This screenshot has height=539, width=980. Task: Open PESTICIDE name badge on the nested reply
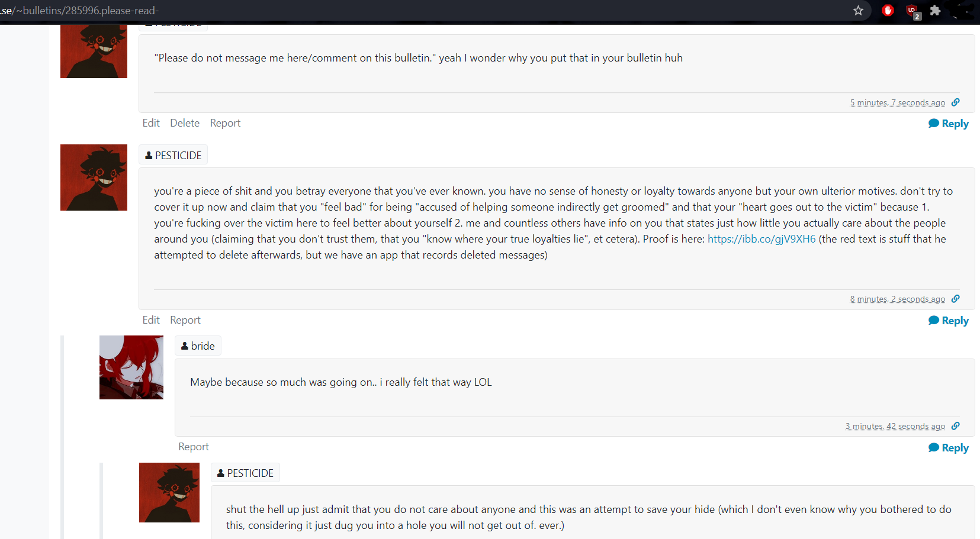coord(245,473)
